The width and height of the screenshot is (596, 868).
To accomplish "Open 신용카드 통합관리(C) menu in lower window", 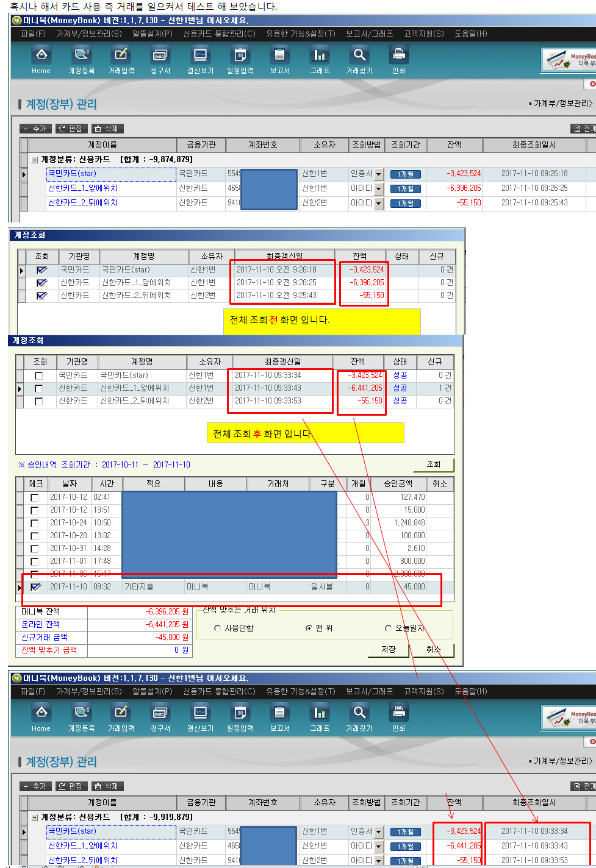I will (x=219, y=691).
